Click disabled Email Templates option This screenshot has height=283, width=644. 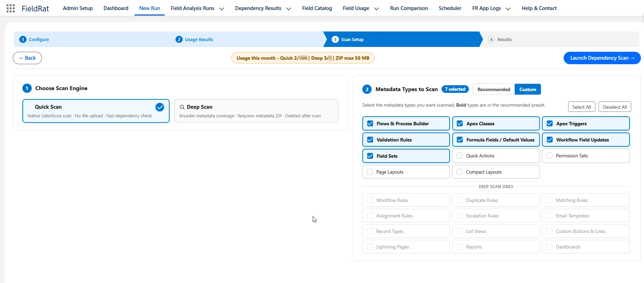pyautogui.click(x=586, y=216)
